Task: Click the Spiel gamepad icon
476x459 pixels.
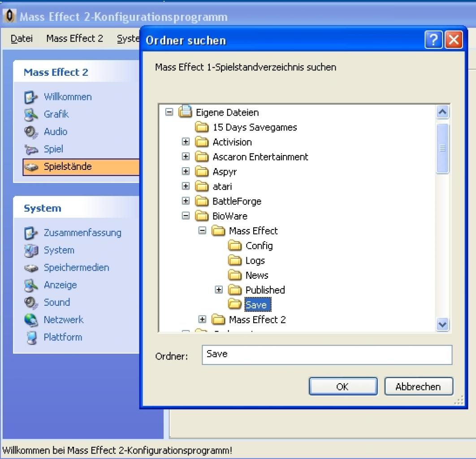Action: tap(31, 149)
